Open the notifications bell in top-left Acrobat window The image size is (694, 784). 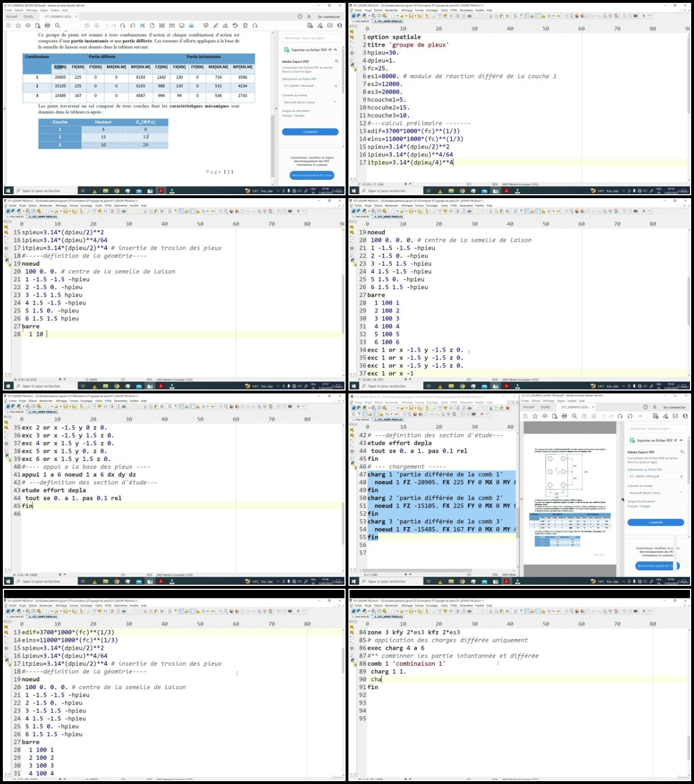click(x=309, y=17)
